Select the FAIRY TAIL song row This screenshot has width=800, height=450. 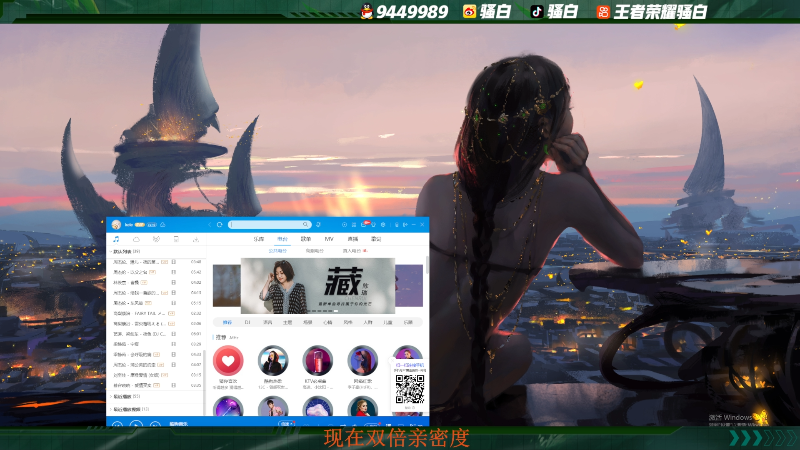(157, 313)
